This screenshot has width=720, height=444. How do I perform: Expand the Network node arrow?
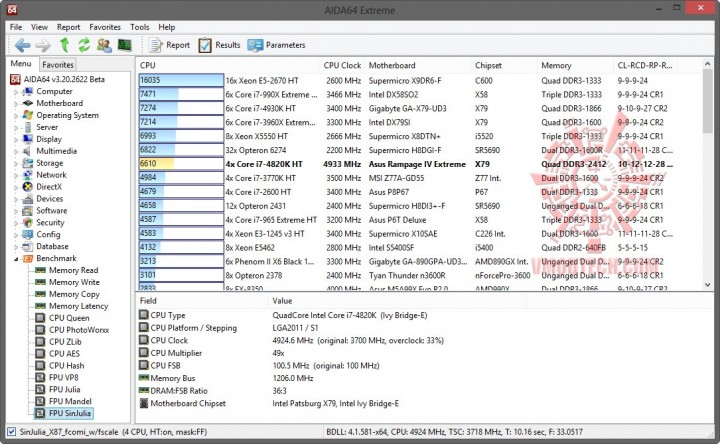16,175
